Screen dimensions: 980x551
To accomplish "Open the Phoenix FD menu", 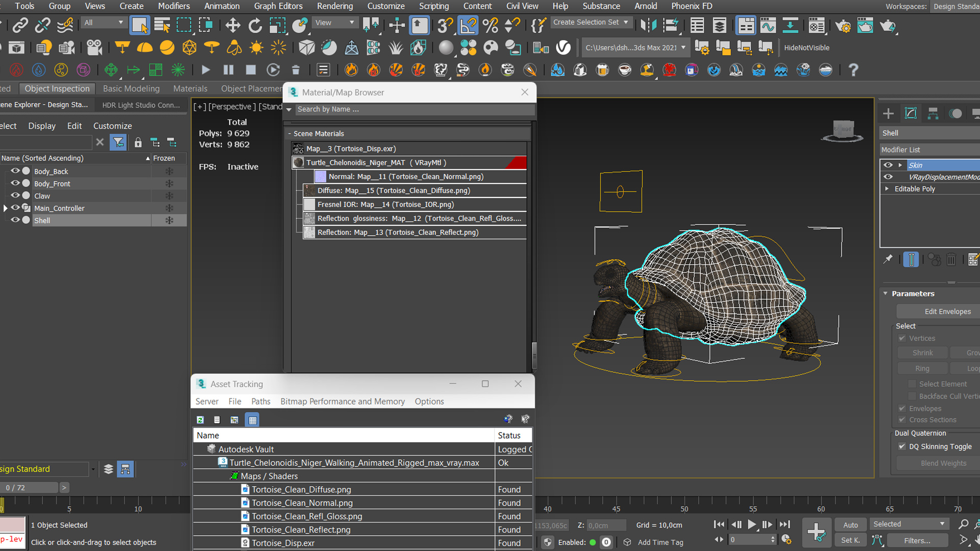I will pos(692,6).
